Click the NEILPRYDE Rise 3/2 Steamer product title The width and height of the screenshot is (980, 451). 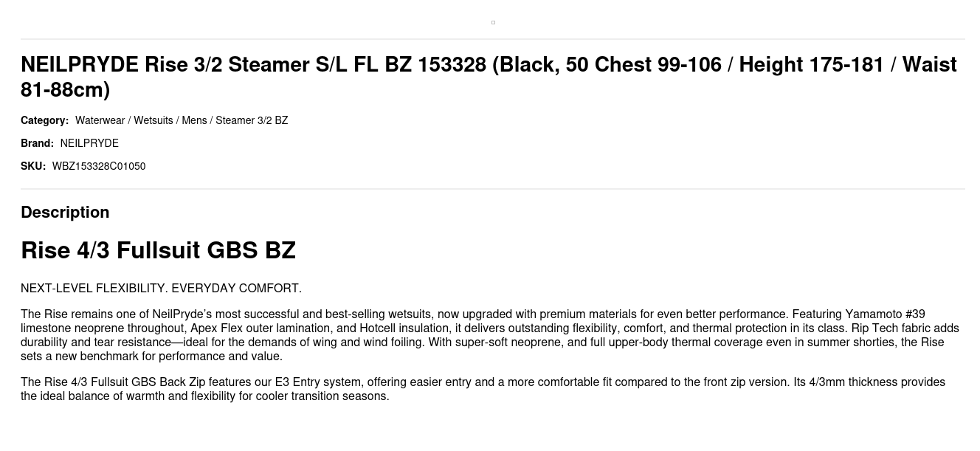coord(489,77)
